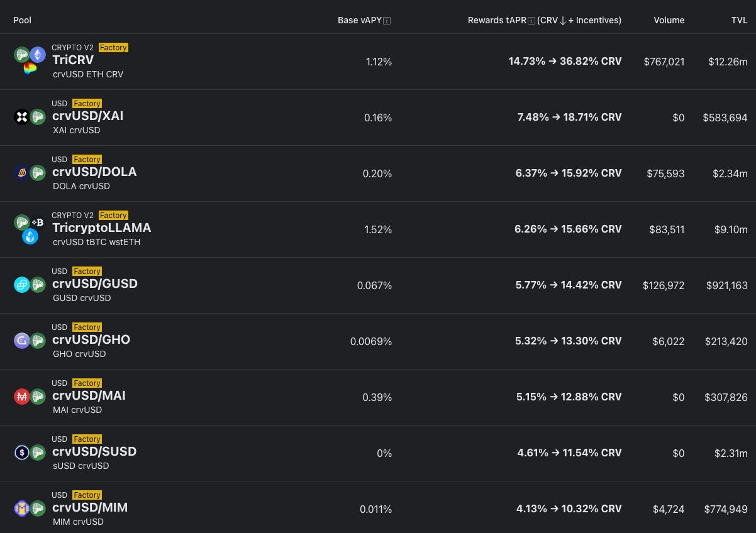Screen dimensions: 756x533
Task: Open the TriCRV pool
Action: click(73, 60)
